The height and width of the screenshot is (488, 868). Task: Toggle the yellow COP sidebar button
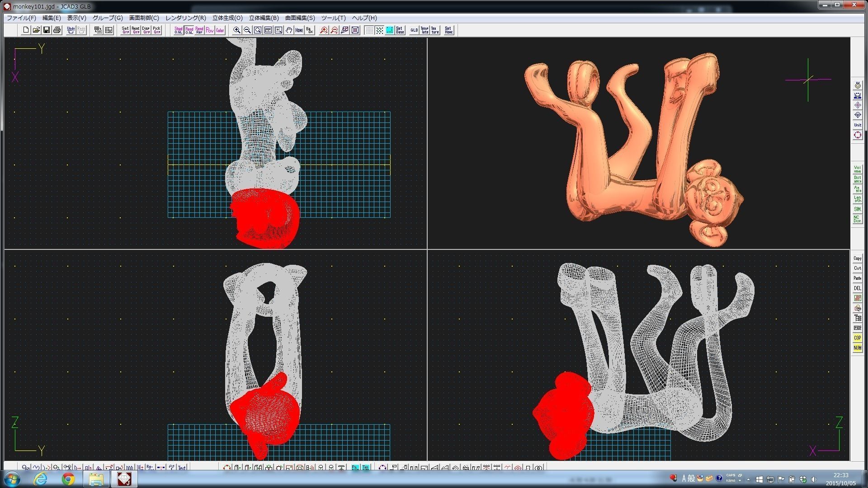(x=858, y=338)
